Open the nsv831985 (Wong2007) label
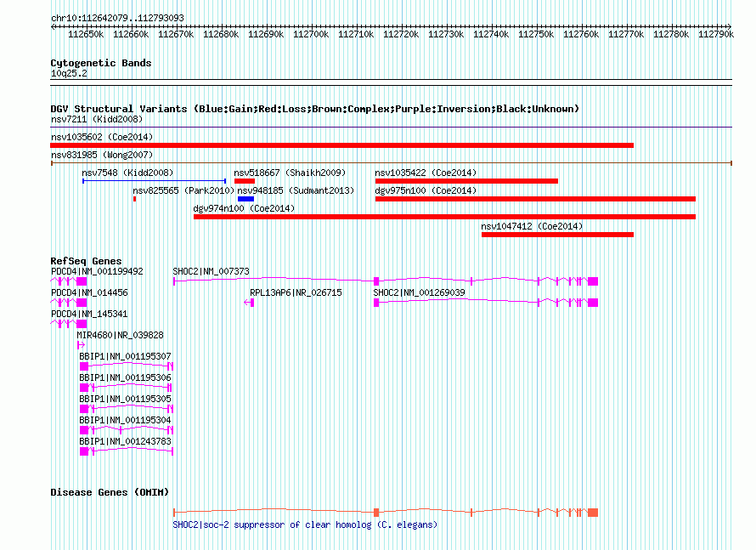 click(x=102, y=155)
